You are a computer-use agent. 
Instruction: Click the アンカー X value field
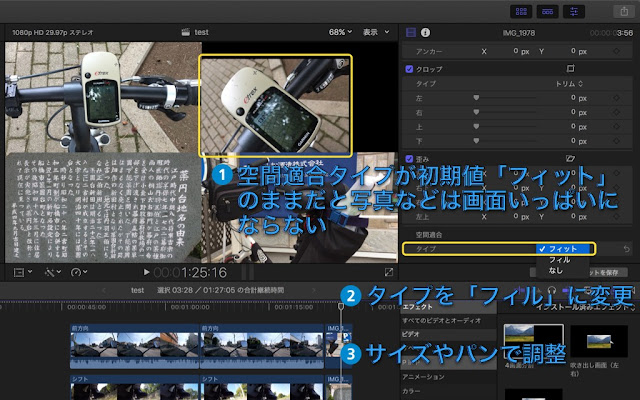[521, 51]
